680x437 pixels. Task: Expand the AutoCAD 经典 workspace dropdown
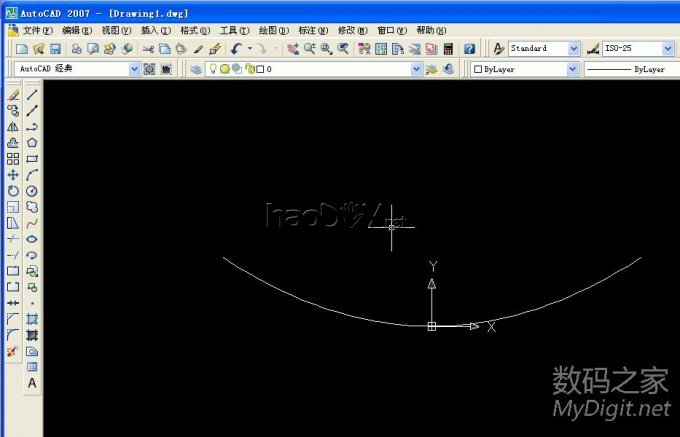coord(135,69)
